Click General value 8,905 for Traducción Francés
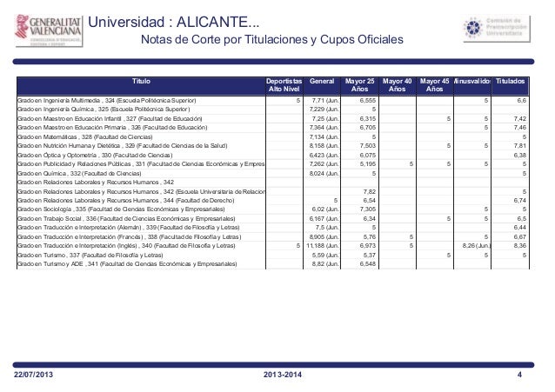Image resolution: width=555 pixels, height=392 pixels. [x=324, y=236]
